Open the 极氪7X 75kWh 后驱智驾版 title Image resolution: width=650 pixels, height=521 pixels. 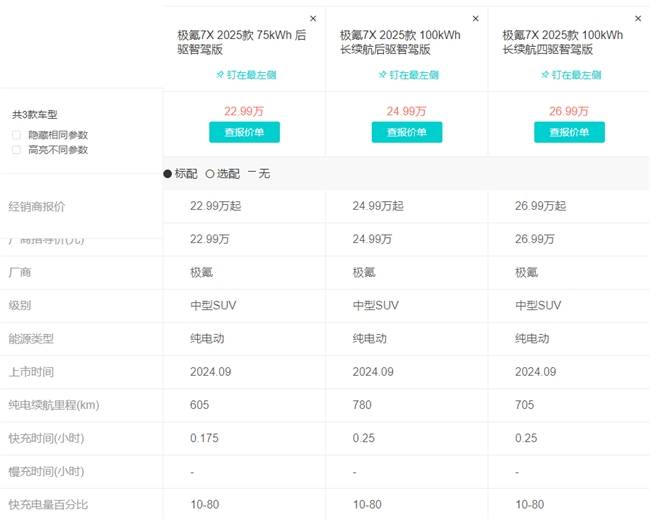[x=242, y=42]
